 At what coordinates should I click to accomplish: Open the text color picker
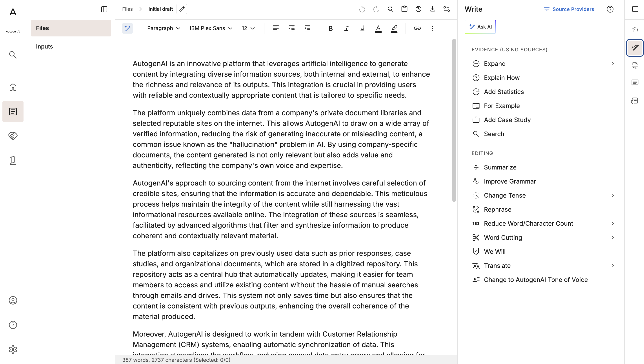coord(378,28)
